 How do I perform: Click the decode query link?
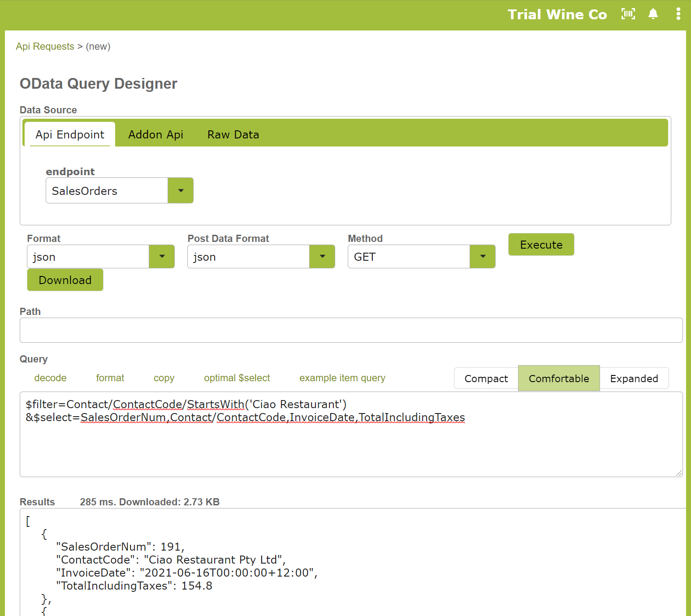(x=50, y=378)
